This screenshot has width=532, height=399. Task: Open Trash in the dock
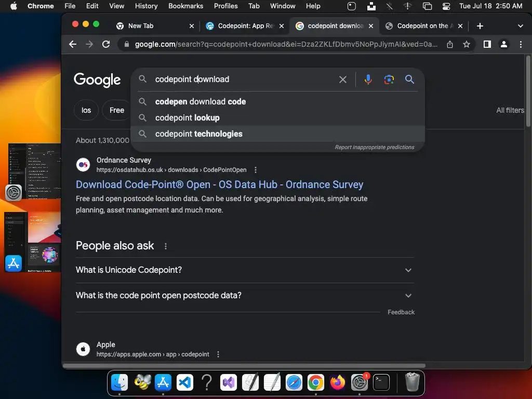pyautogui.click(x=412, y=382)
